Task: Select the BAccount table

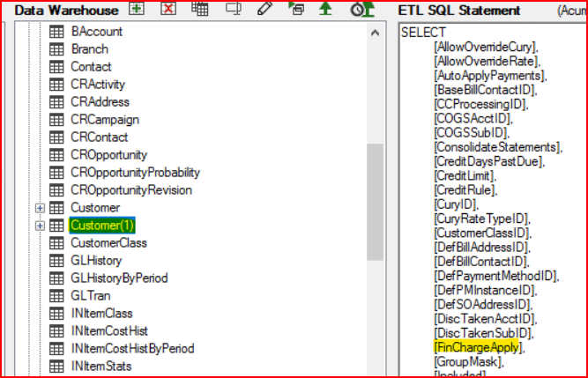Action: [x=96, y=32]
